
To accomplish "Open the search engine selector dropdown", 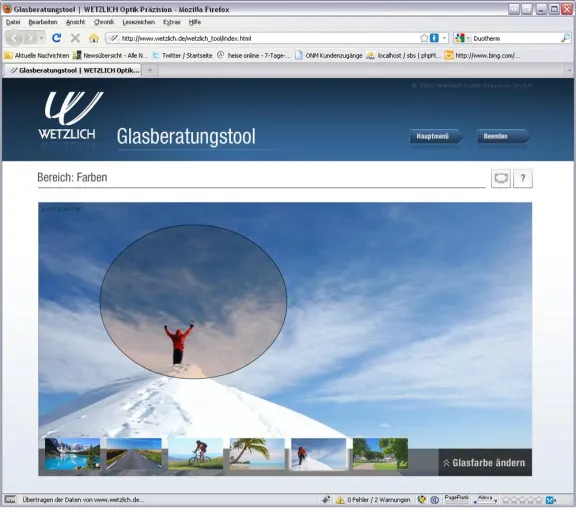I will tap(461, 38).
